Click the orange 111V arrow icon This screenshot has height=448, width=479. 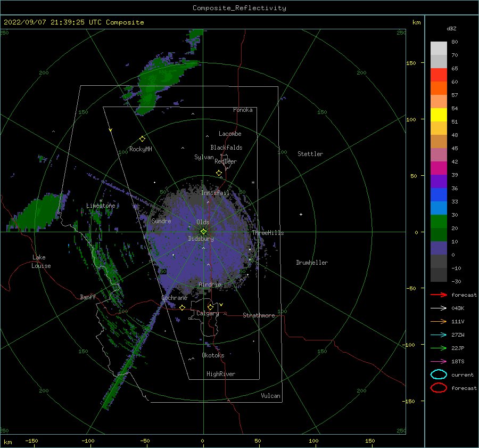439,321
